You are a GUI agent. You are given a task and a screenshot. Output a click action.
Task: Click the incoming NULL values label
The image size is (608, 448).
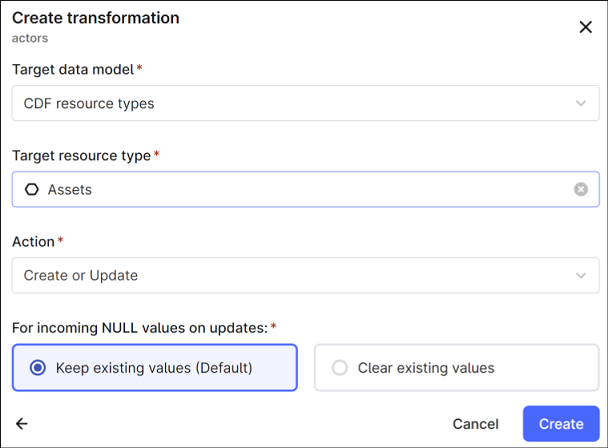pos(139,327)
